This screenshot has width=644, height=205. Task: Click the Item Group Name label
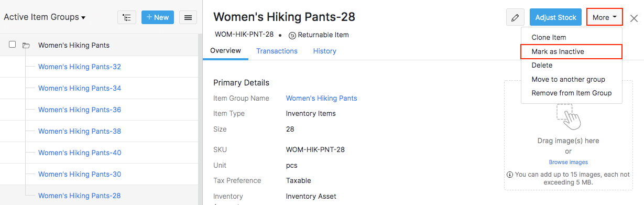241,98
